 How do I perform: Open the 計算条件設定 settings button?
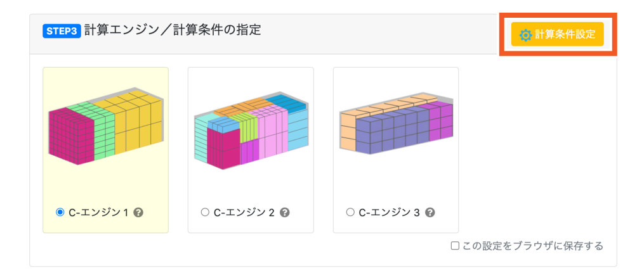click(557, 34)
